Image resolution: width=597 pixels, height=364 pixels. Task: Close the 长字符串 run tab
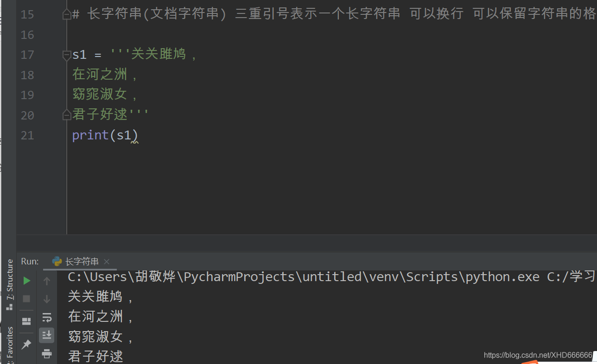(x=107, y=262)
